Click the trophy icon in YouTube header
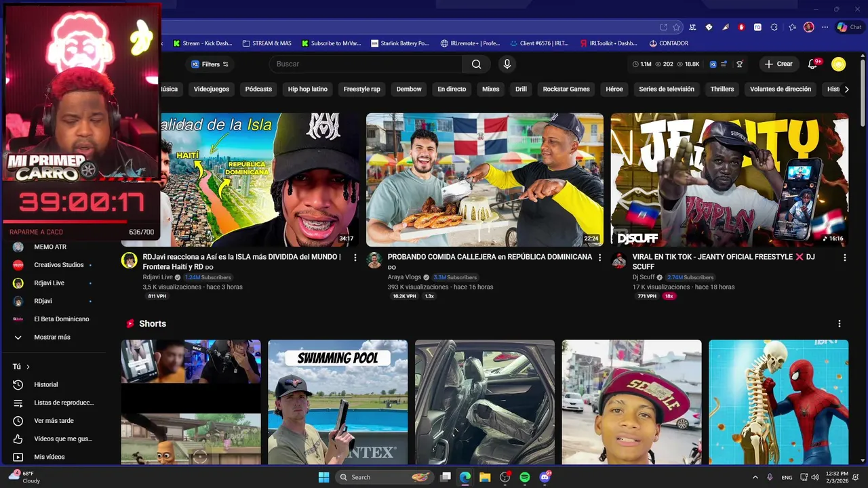The width and height of the screenshot is (868, 488). click(740, 64)
